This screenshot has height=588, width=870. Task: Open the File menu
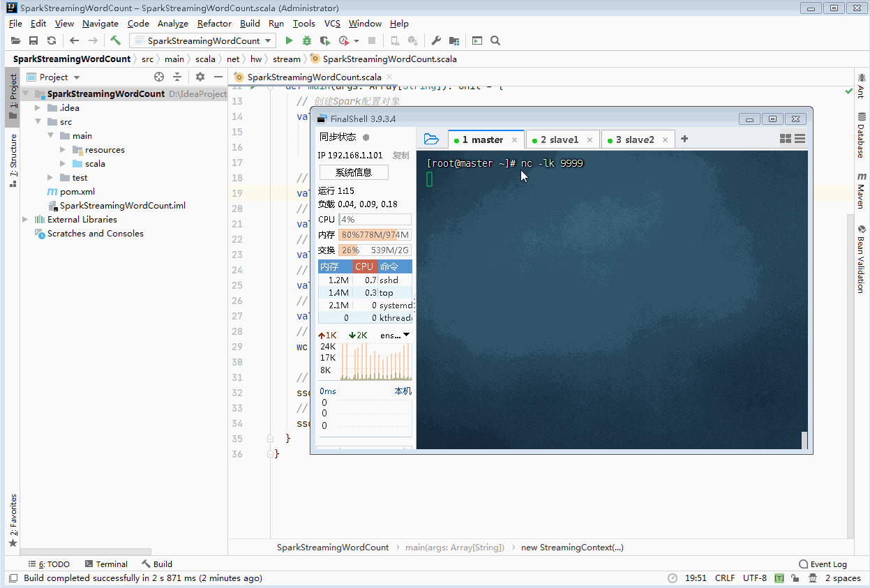click(x=16, y=24)
